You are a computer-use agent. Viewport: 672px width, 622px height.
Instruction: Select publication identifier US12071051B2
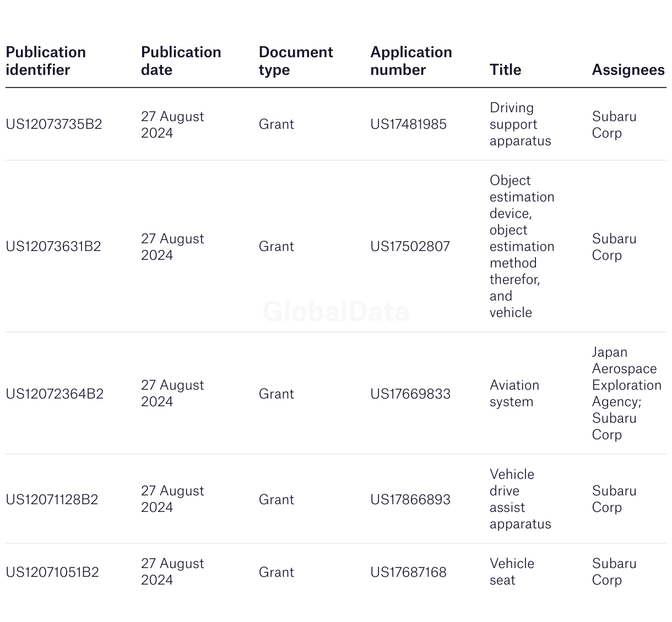point(52,572)
